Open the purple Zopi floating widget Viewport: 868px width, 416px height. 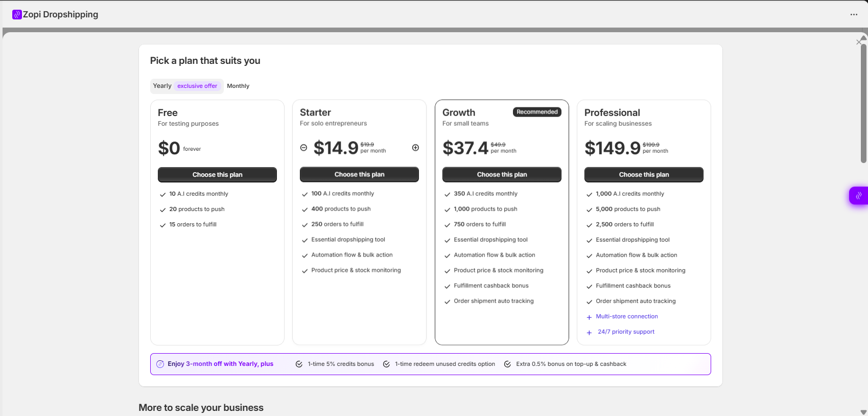click(x=859, y=195)
